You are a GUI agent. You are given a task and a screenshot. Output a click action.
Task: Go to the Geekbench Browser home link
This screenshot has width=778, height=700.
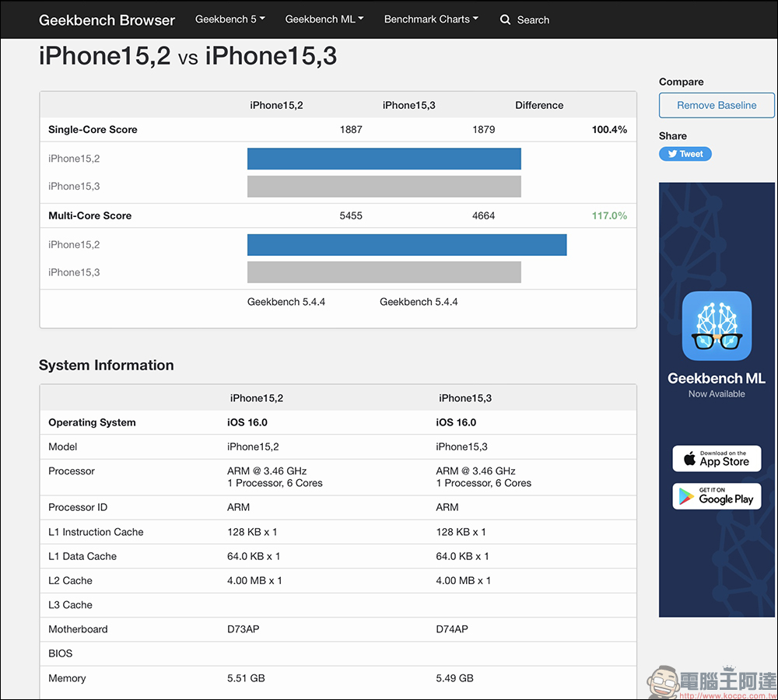click(107, 20)
